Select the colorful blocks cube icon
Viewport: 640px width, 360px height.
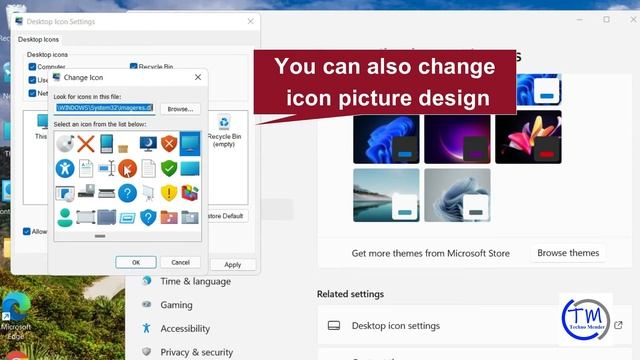click(190, 193)
